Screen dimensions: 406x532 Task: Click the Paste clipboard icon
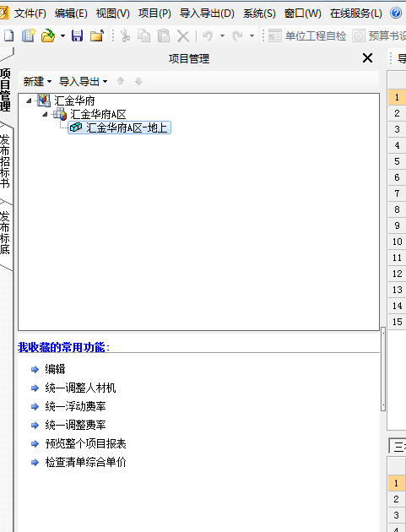click(164, 35)
